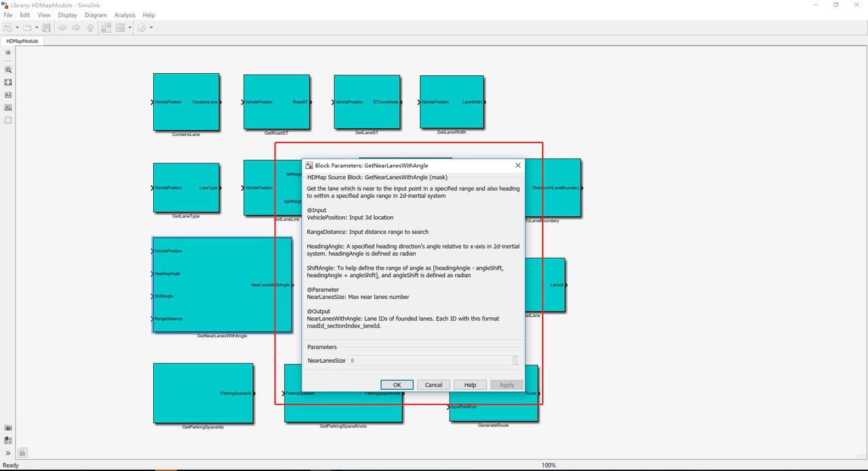
Task: Click the three-dot options button beside NearLanesSize
Action: [x=515, y=361]
